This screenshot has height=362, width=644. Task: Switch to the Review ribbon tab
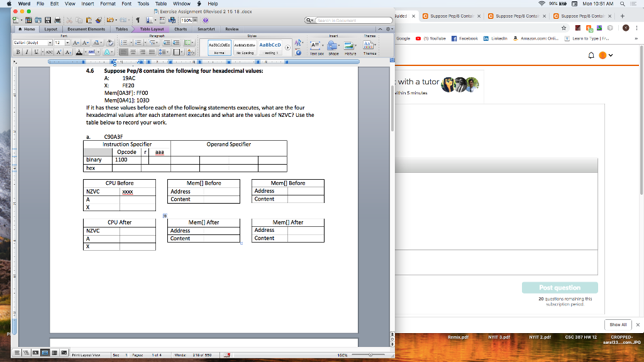point(232,28)
